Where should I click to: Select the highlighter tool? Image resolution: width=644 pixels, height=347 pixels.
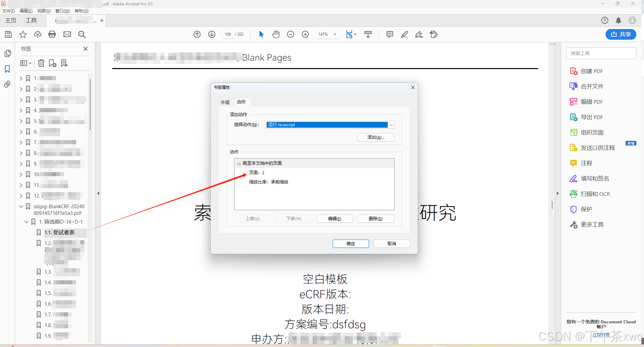[x=405, y=34]
